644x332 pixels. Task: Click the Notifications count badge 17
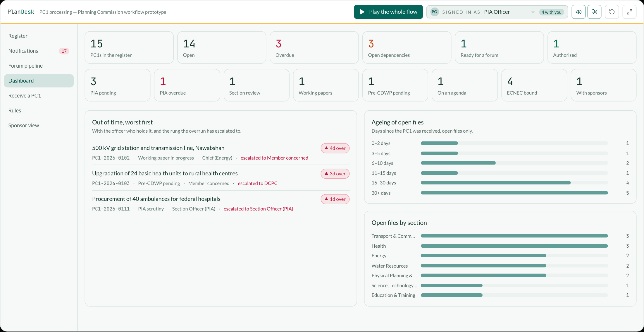[x=64, y=51]
